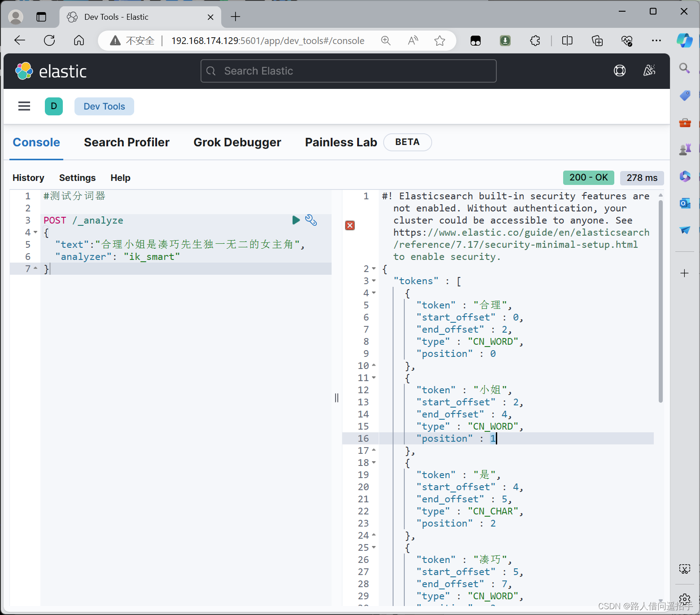Viewport: 700px width, 615px height.
Task: Click the elastic logo
Action: tap(51, 71)
